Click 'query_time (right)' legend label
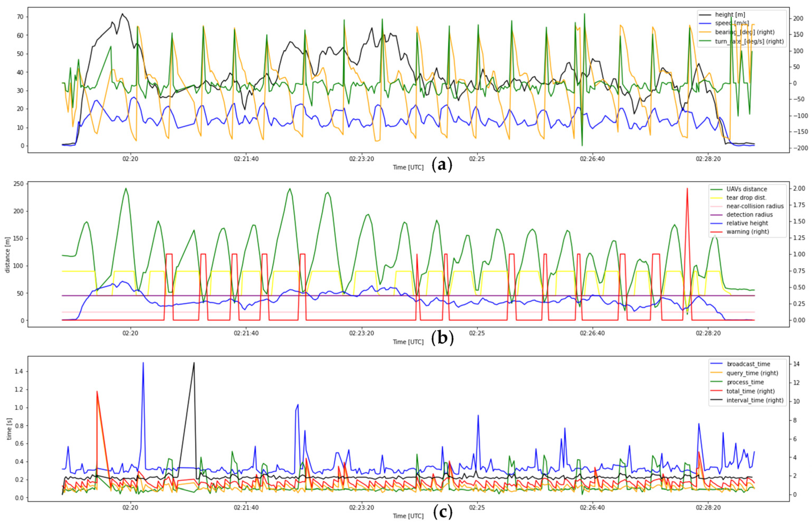Screen dimensions: 812x525 (x=752, y=373)
